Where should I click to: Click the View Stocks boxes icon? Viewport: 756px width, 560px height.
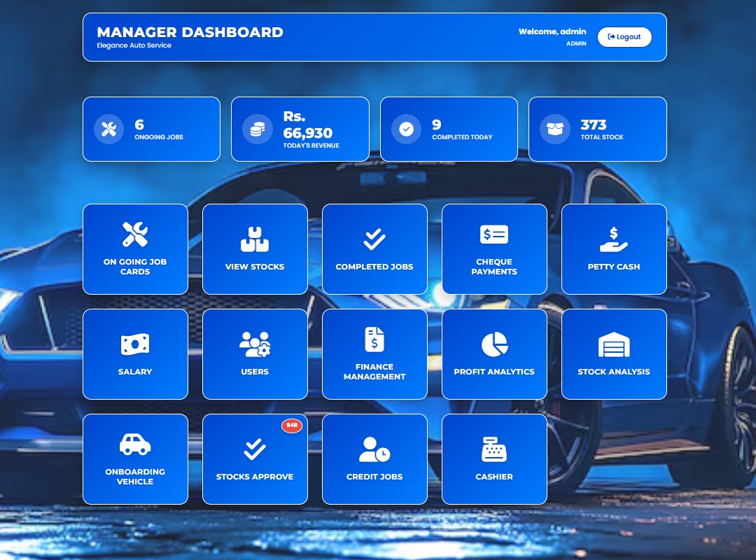255,239
